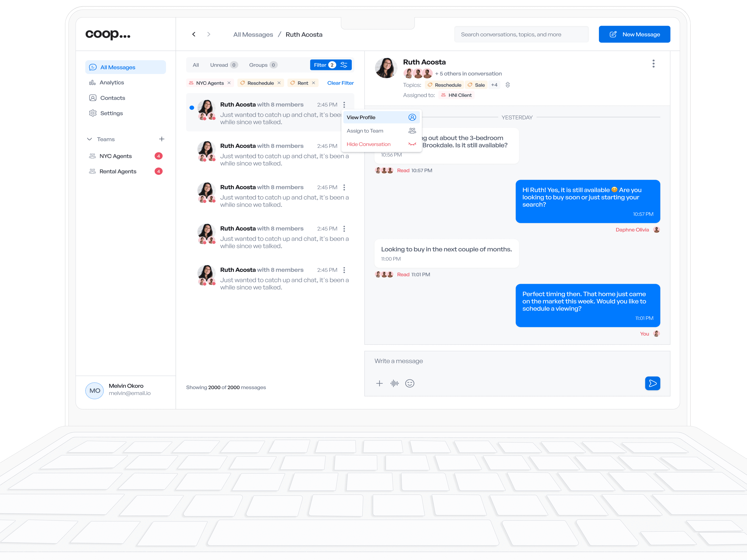747x560 pixels.
Task: Collapse the Teams section chevron
Action: pyautogui.click(x=89, y=139)
